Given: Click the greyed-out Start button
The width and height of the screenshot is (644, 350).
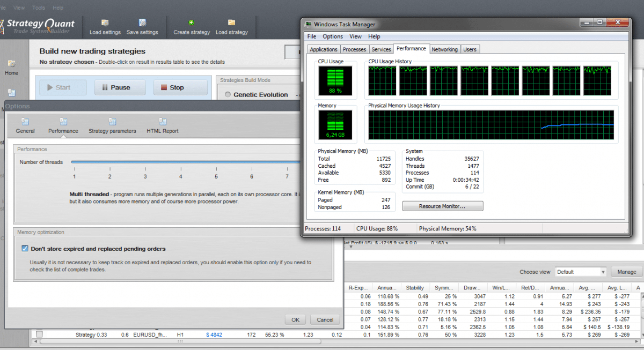Looking at the screenshot, I should coord(63,87).
